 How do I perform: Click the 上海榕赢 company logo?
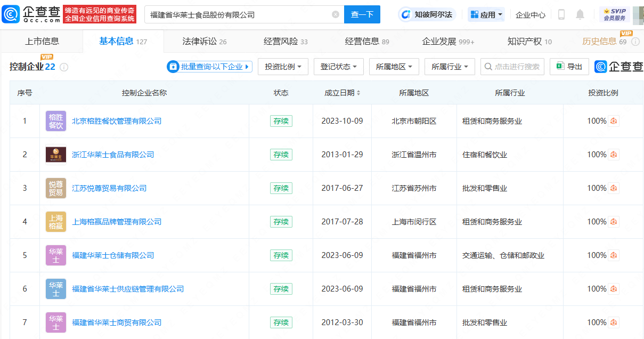(x=56, y=222)
